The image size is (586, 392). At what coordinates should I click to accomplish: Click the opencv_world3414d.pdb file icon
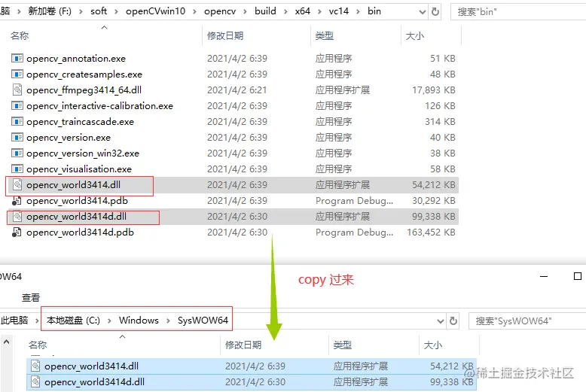click(x=17, y=232)
